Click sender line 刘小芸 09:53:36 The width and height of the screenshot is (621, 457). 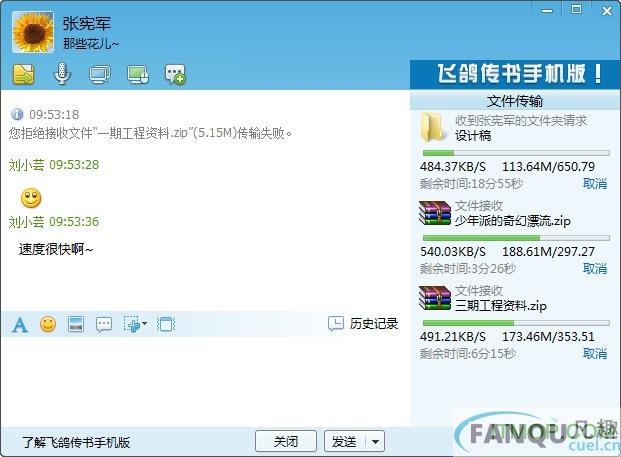click(x=54, y=222)
